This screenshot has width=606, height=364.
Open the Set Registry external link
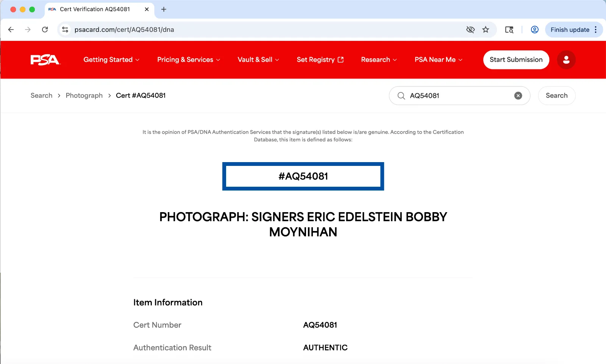click(x=320, y=60)
